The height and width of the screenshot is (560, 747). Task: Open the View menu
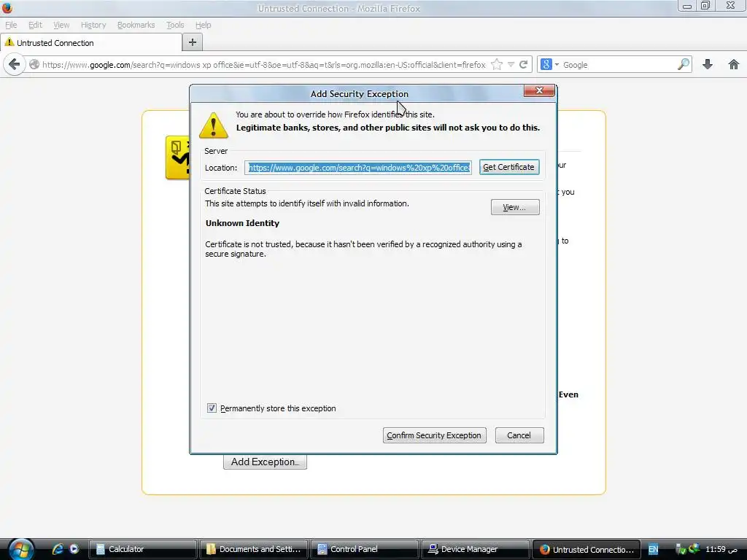coord(61,25)
